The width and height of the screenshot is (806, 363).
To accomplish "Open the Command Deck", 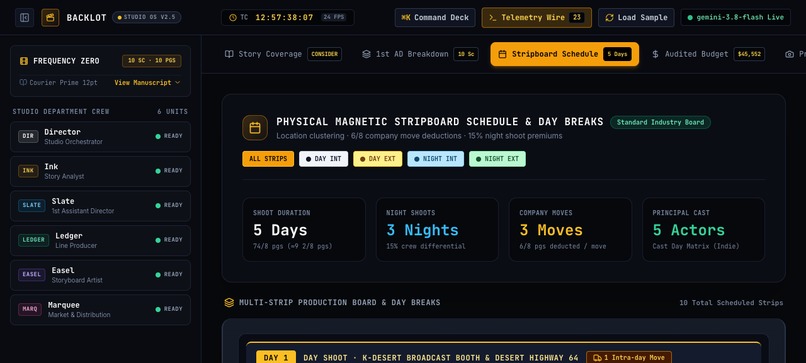I will tap(435, 17).
